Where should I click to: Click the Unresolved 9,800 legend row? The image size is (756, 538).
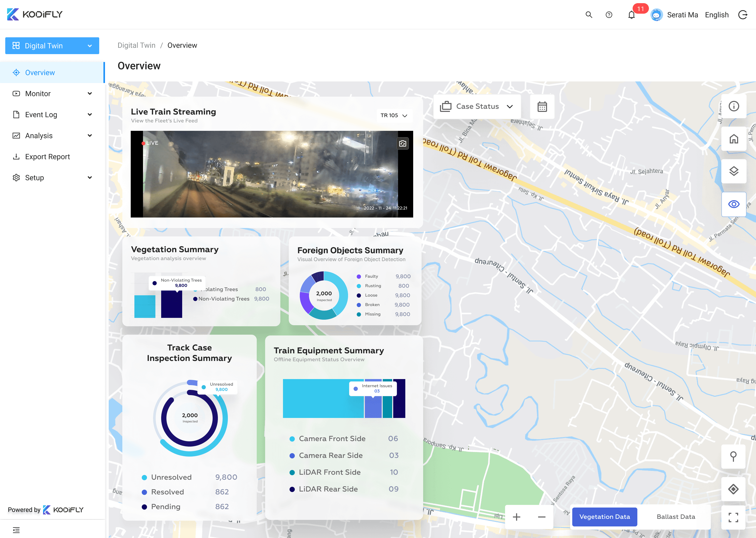[189, 477]
